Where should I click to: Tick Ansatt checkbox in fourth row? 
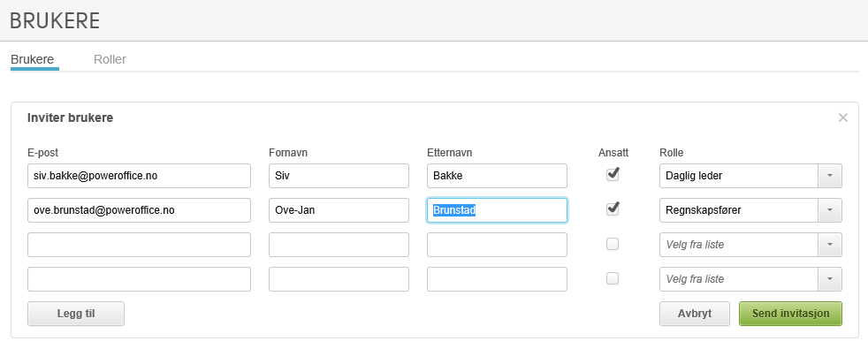(613, 278)
